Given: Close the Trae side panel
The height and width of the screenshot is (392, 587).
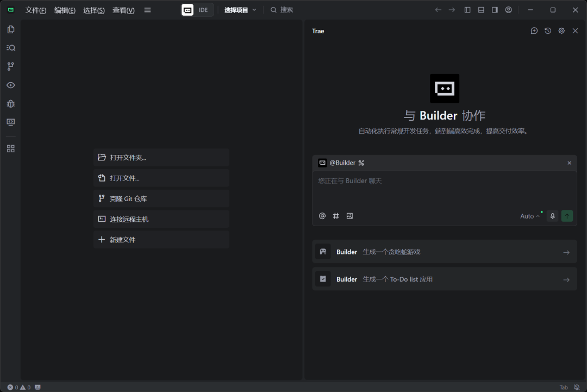Looking at the screenshot, I should [x=576, y=30].
